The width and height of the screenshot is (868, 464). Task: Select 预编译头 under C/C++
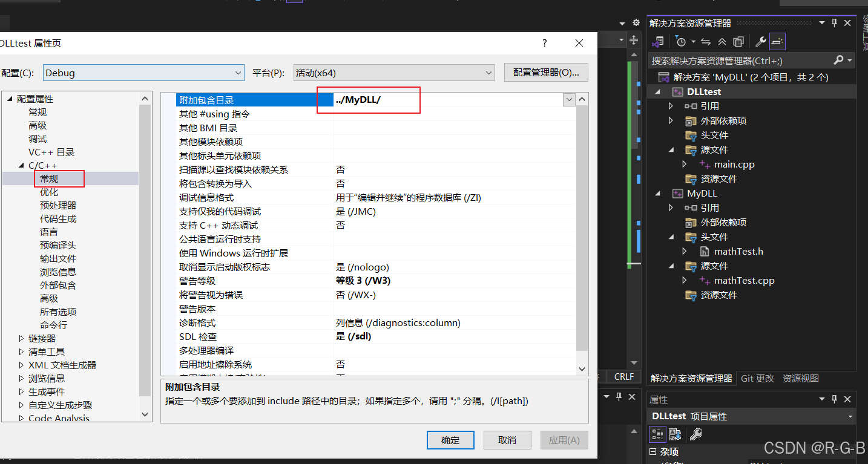[58, 245]
